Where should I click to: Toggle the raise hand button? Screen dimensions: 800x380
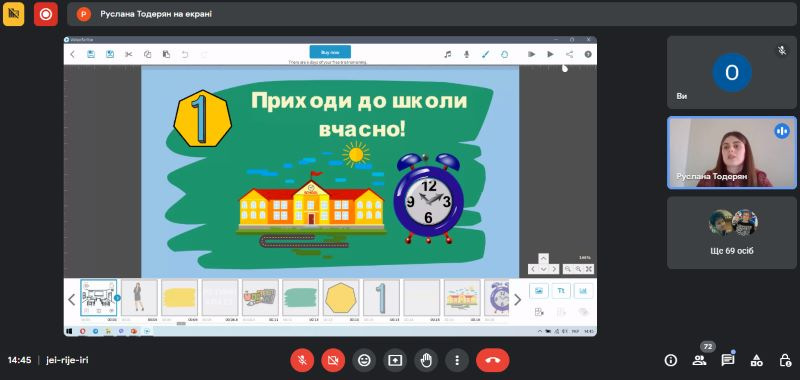(x=426, y=360)
